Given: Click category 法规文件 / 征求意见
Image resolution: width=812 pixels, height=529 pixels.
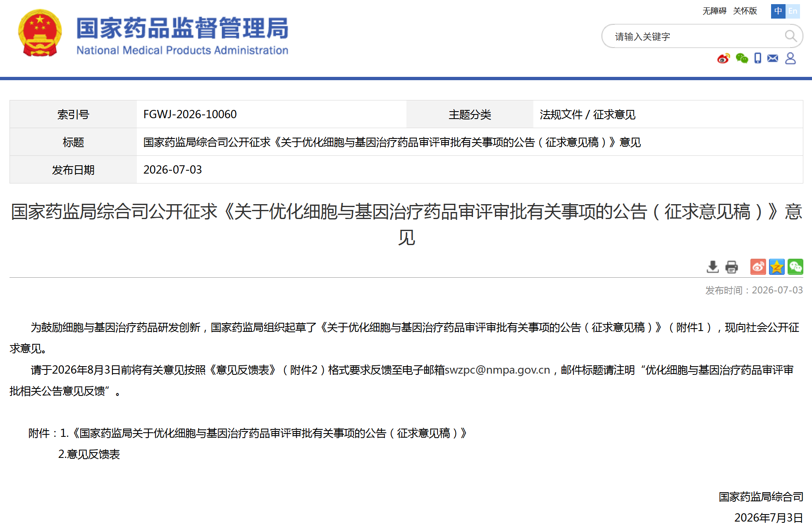Looking at the screenshot, I should tap(588, 114).
